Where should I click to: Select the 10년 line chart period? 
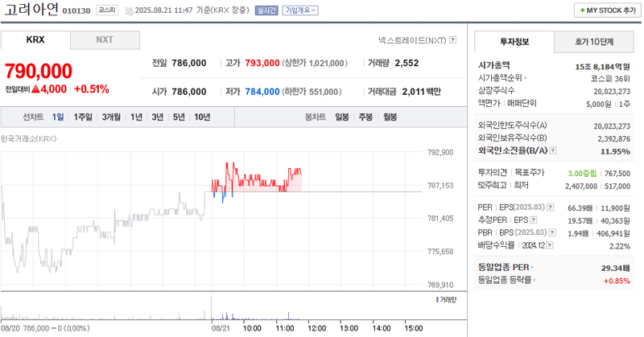[x=202, y=117]
